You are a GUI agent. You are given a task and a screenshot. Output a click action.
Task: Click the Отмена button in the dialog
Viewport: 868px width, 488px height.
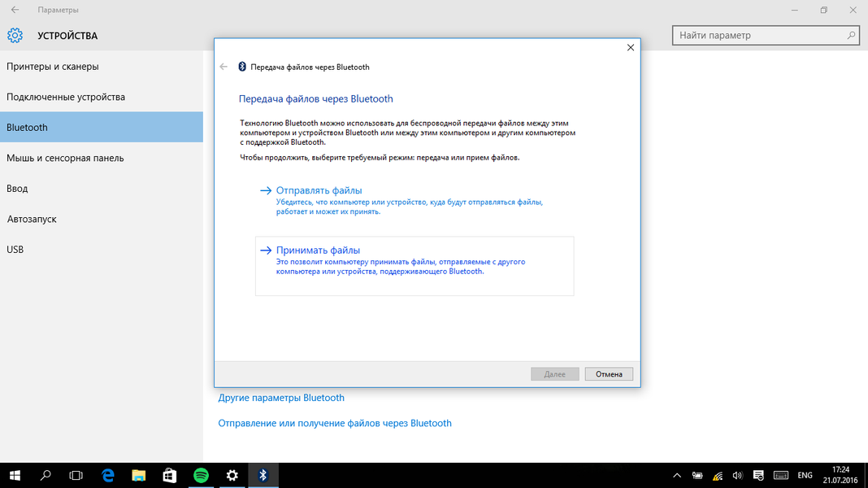pyautogui.click(x=609, y=374)
